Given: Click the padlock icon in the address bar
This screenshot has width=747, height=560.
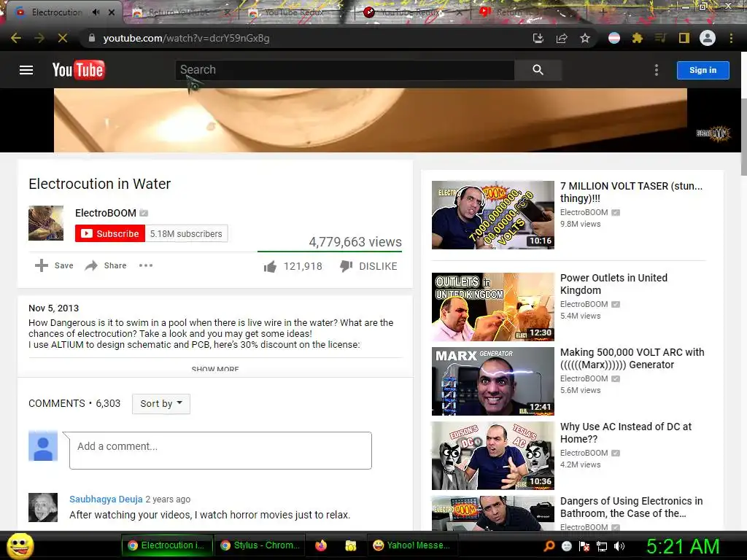Looking at the screenshot, I should (x=92, y=38).
